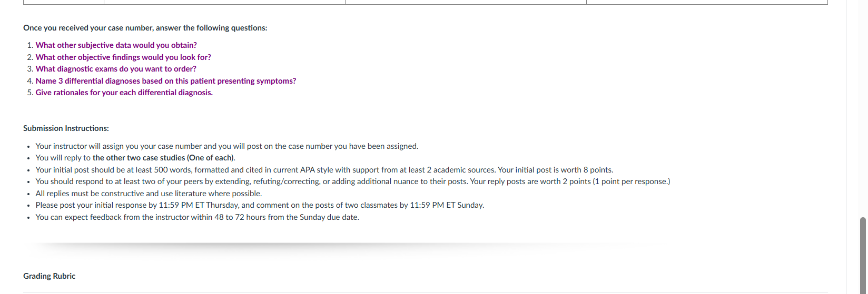
Task: Click the horizontal divider below 'Grading Rubric'
Action: coord(425,292)
